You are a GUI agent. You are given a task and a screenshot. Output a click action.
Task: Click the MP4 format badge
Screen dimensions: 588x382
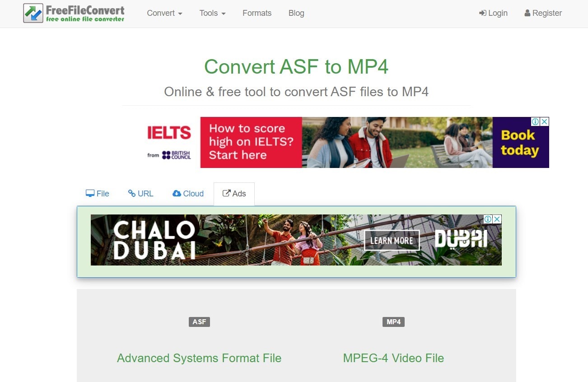click(393, 322)
